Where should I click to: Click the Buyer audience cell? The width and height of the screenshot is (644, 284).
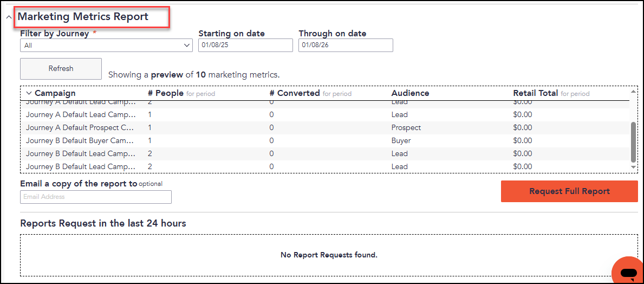[x=401, y=140]
